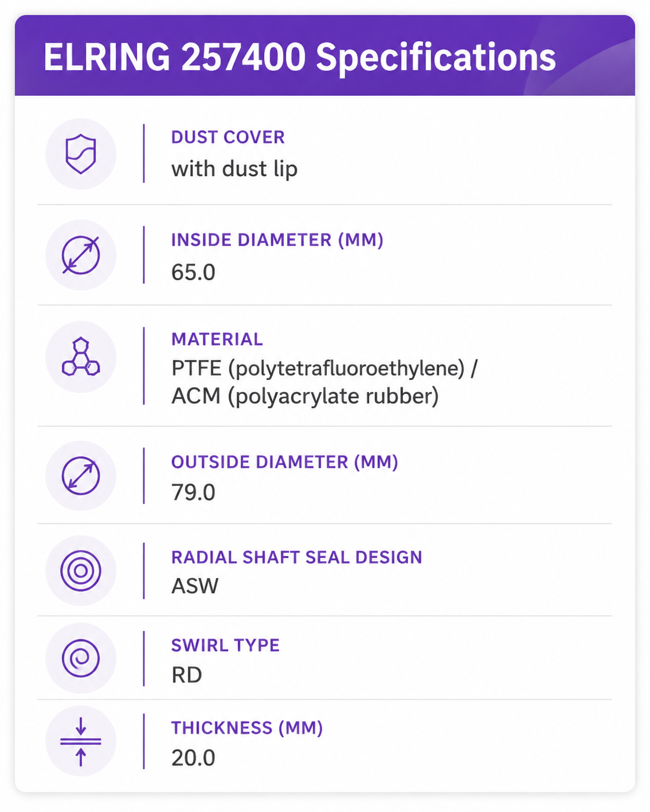Click the dust cover shield icon
This screenshot has height=812, width=650.
81,154
